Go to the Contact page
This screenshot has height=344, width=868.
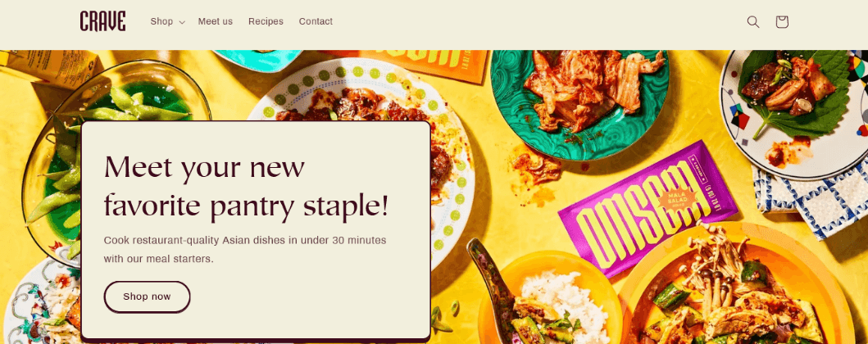316,21
